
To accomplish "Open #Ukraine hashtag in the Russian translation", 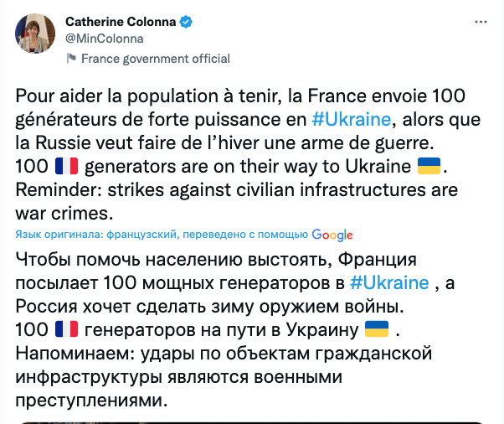I will click(x=390, y=282).
